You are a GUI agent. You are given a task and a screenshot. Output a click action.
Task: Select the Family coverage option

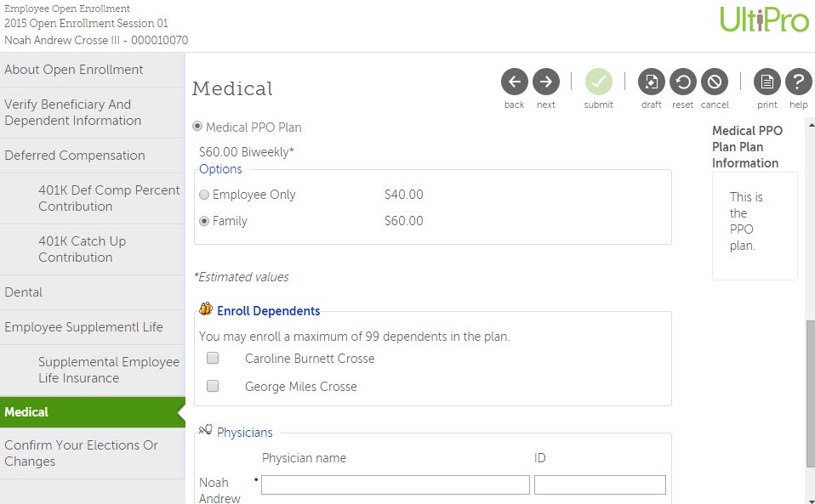click(204, 221)
